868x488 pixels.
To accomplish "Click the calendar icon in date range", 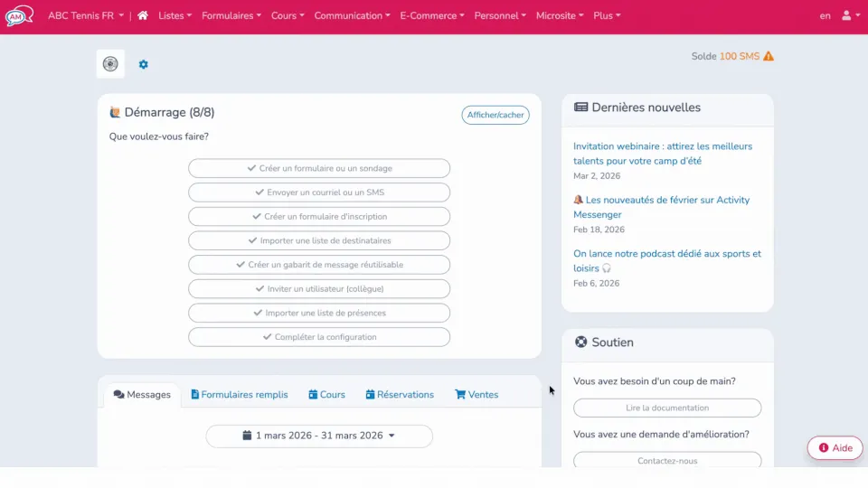I will [247, 436].
